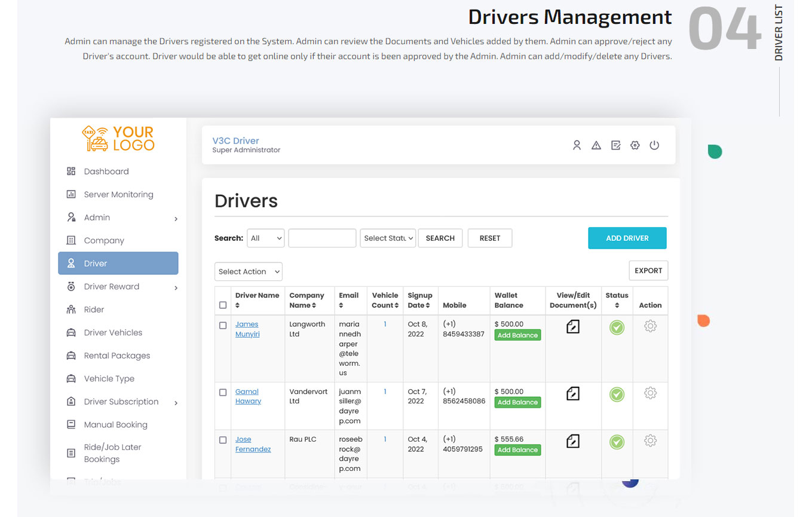Click the Company building icon in sidebar
The image size is (812, 517).
coord(71,240)
